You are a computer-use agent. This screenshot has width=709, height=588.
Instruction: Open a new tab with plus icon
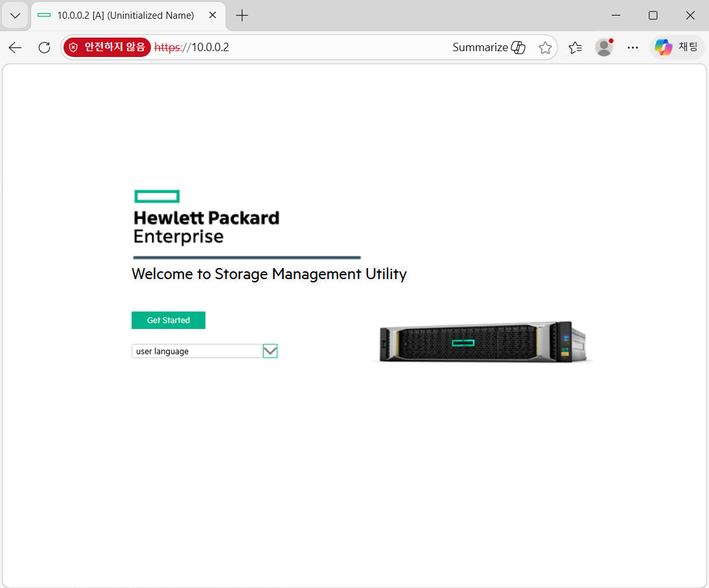tap(242, 16)
